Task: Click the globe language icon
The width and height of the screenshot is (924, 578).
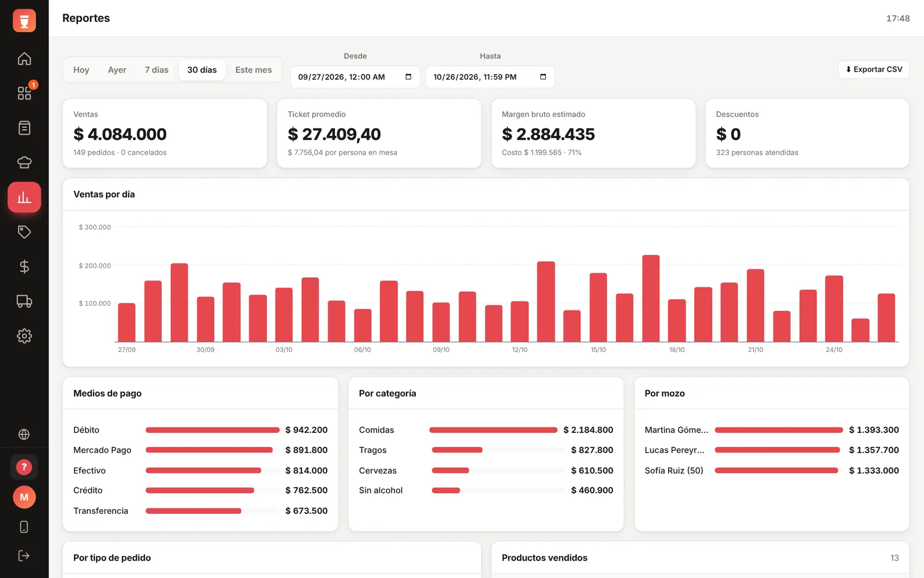Action: pos(24,434)
